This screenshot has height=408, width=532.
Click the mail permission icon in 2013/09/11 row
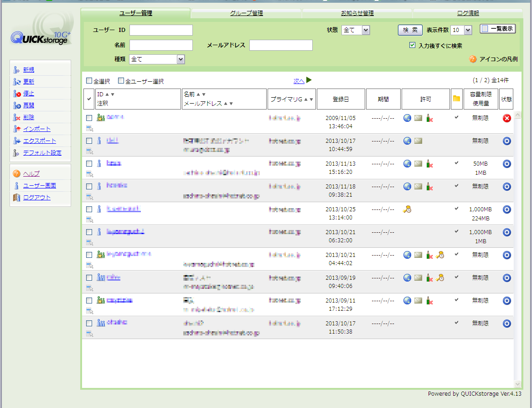(x=418, y=301)
